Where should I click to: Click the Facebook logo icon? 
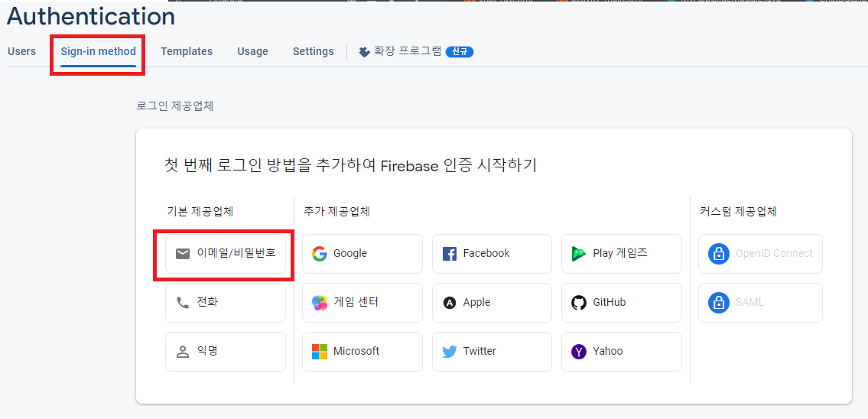(x=450, y=254)
